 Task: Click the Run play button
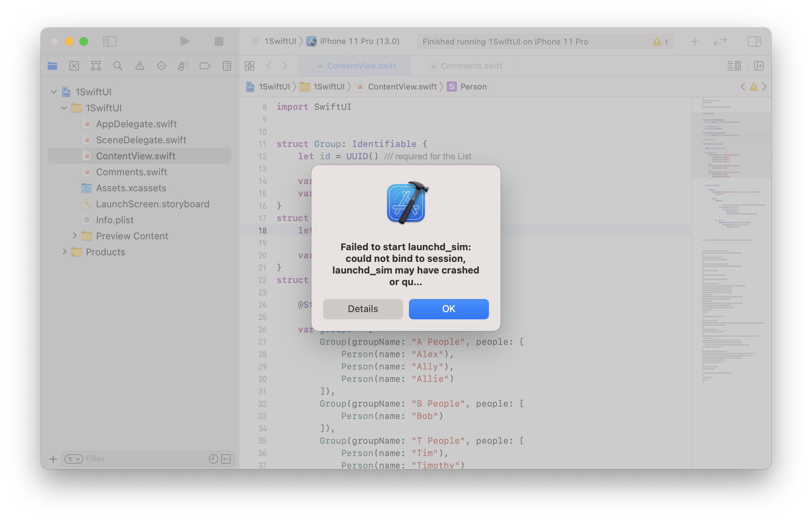tap(185, 41)
